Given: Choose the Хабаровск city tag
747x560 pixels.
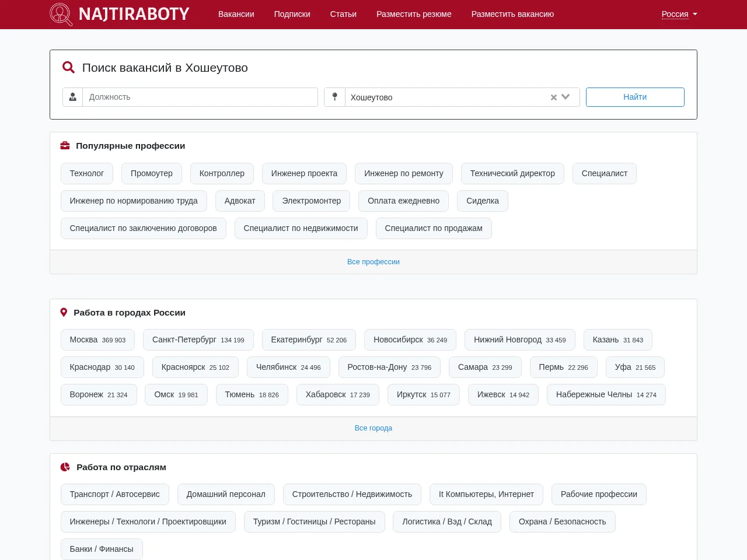Looking at the screenshot, I should click(338, 395).
